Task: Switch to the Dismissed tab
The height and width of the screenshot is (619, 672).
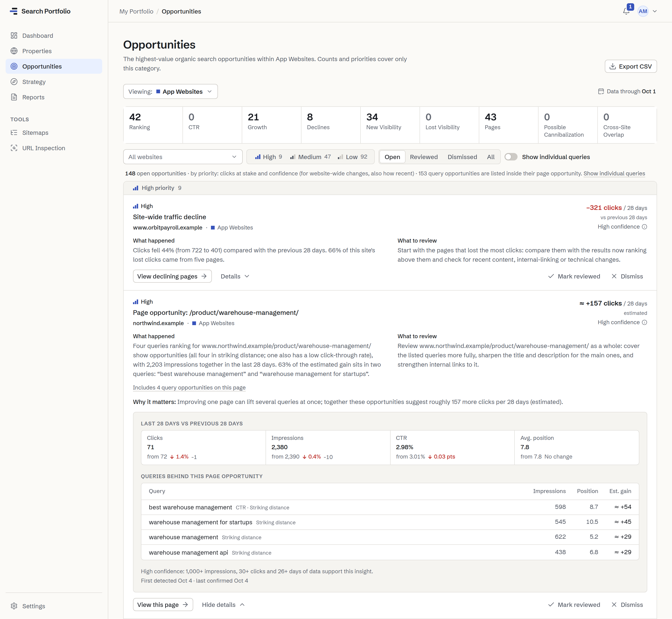Action: point(462,157)
